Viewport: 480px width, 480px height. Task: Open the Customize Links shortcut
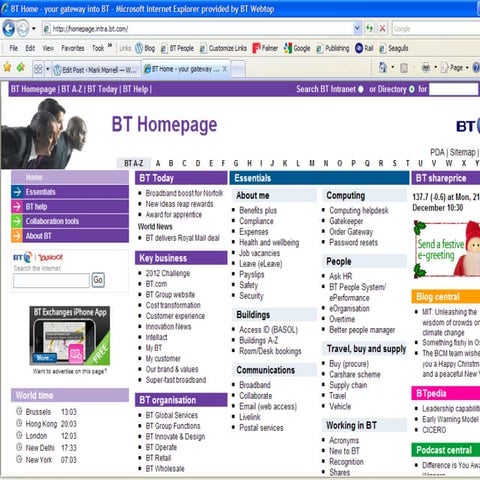(x=223, y=48)
